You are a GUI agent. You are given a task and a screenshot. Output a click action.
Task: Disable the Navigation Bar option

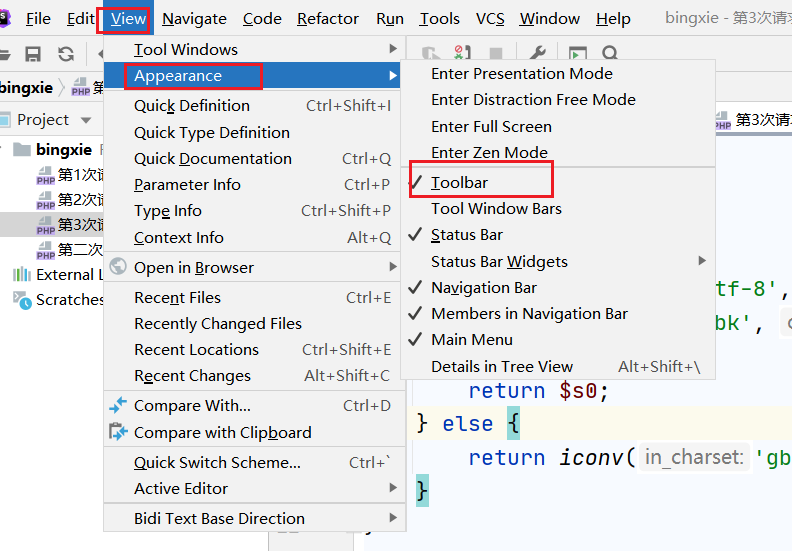484,287
